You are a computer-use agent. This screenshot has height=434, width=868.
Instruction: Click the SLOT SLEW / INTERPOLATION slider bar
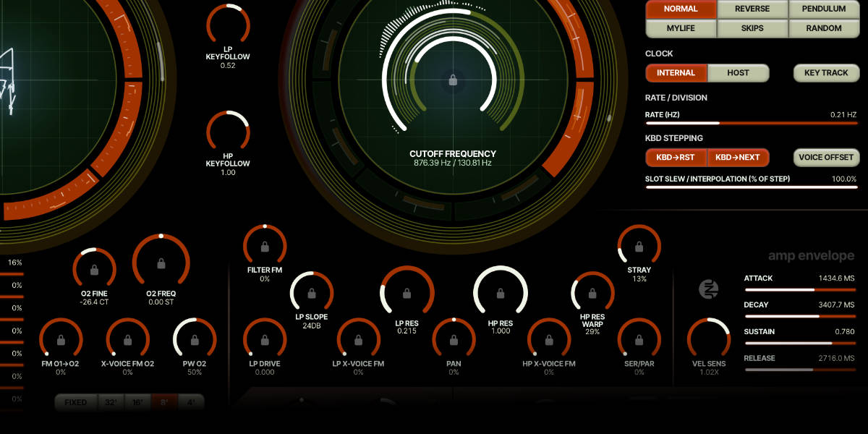(751, 187)
